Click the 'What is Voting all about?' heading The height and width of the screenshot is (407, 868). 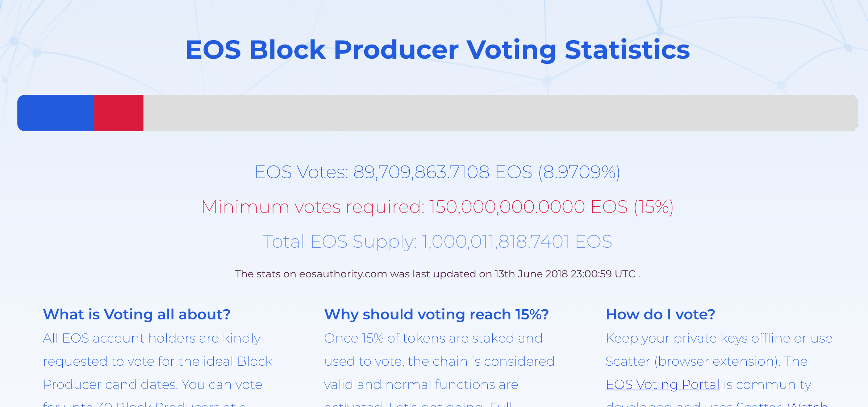pos(137,314)
